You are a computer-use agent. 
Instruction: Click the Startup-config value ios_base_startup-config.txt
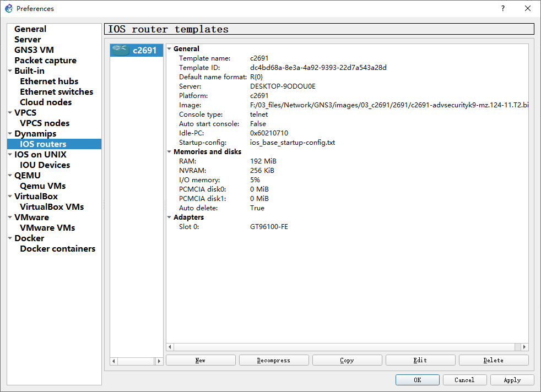pos(292,143)
